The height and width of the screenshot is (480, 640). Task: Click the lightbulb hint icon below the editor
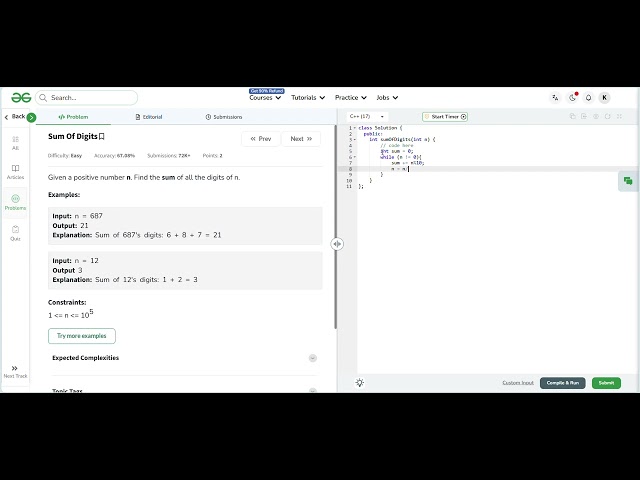tap(360, 382)
